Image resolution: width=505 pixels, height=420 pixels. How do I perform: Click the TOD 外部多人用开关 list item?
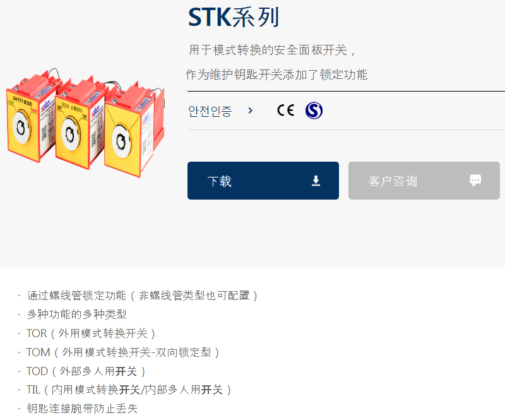tap(86, 371)
